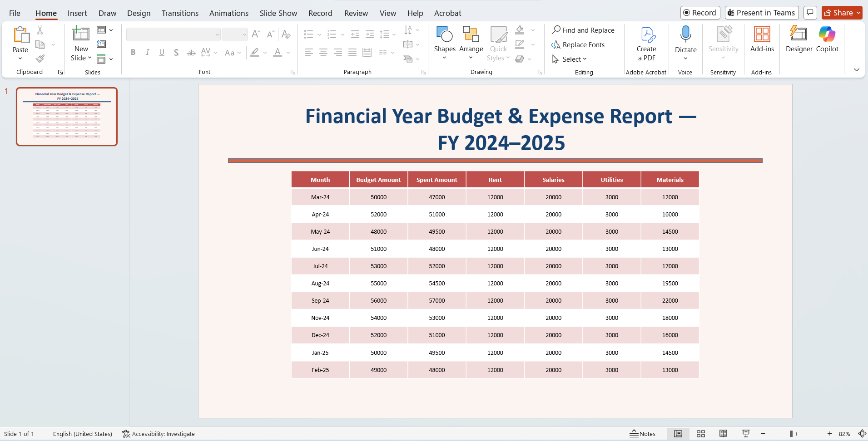Open the Insert tab
The height and width of the screenshot is (441, 868).
(77, 13)
